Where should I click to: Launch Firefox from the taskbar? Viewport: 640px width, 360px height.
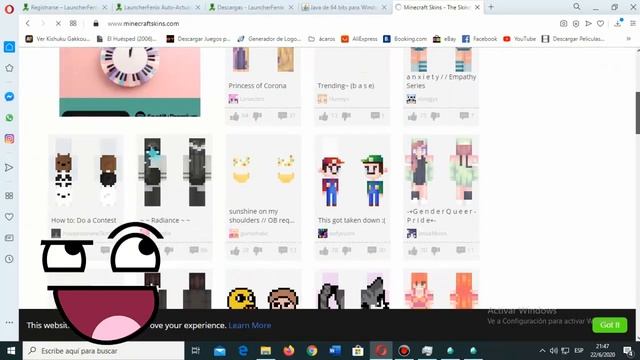pos(289,351)
